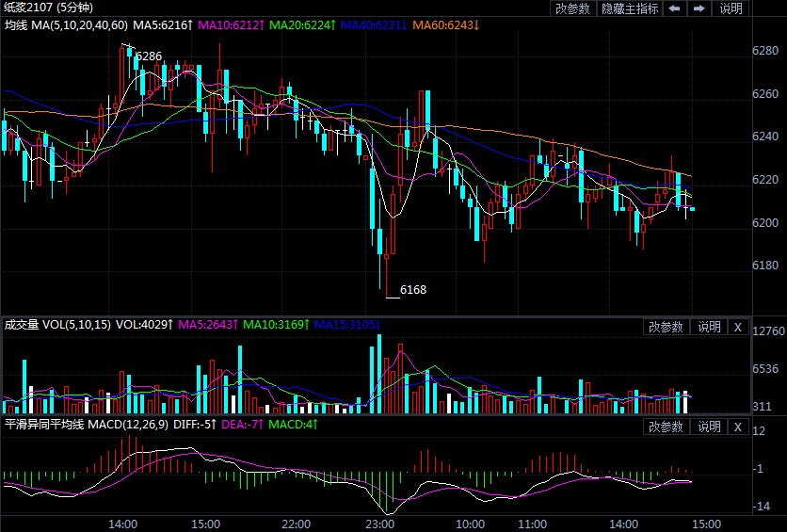Click the MA10:6212 magenta value
This screenshot has height=532, width=787.
point(232,24)
